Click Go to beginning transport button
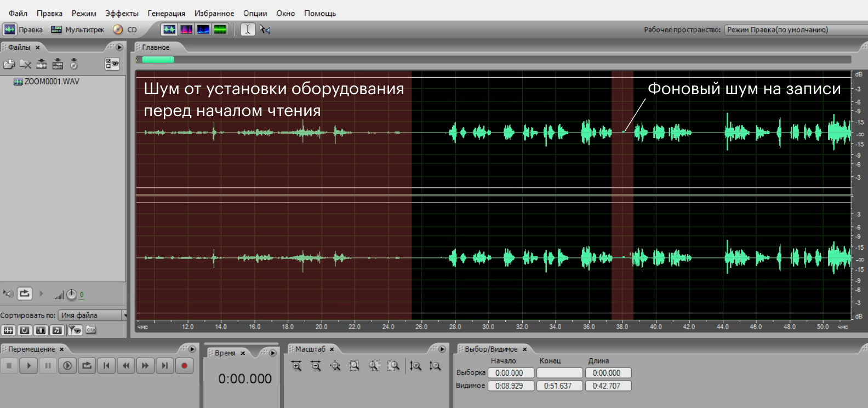Screen dimensions: 868x408 106,366
